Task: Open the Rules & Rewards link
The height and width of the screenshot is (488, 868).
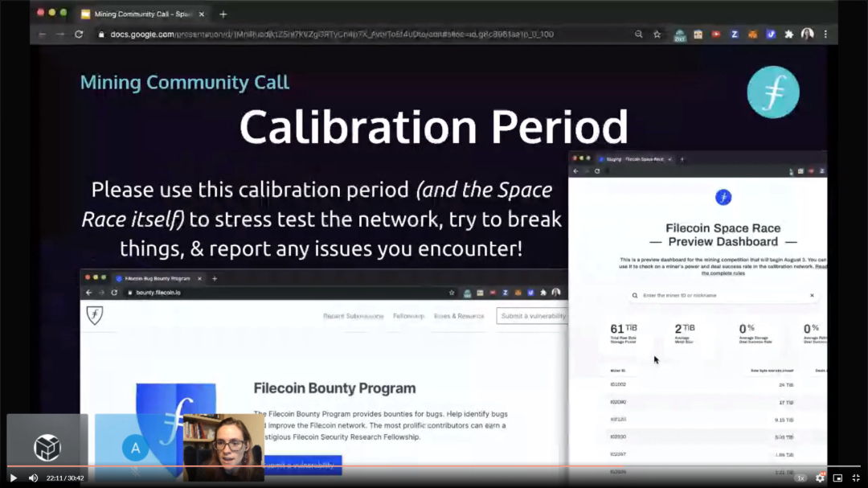Action: 459,316
